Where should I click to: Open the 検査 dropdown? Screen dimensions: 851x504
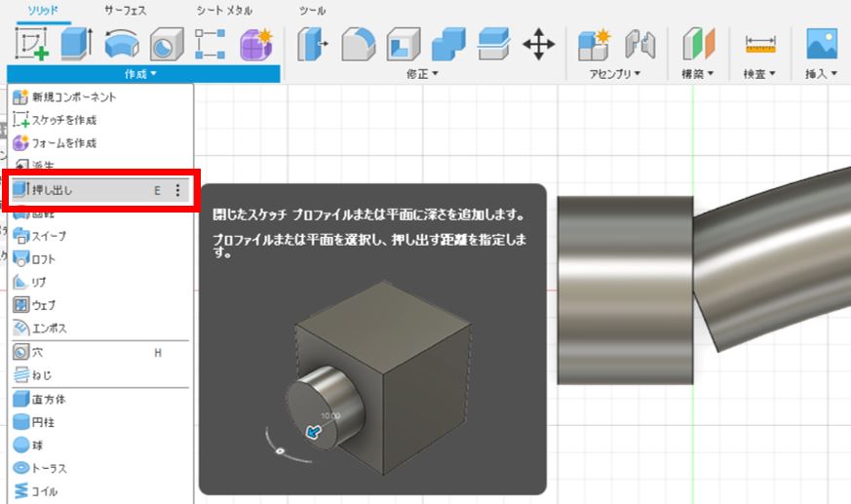(759, 74)
